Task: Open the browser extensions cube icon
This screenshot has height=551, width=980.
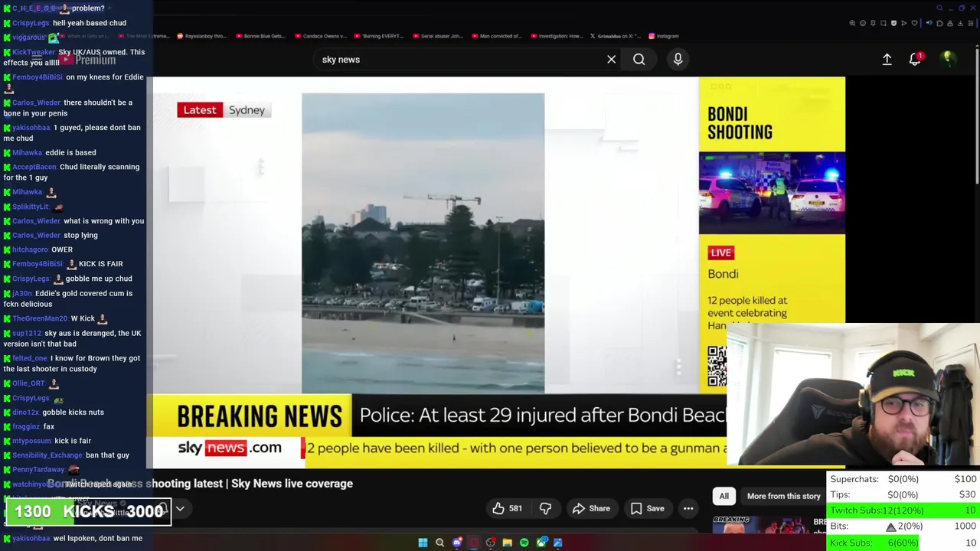Action: pos(939,23)
